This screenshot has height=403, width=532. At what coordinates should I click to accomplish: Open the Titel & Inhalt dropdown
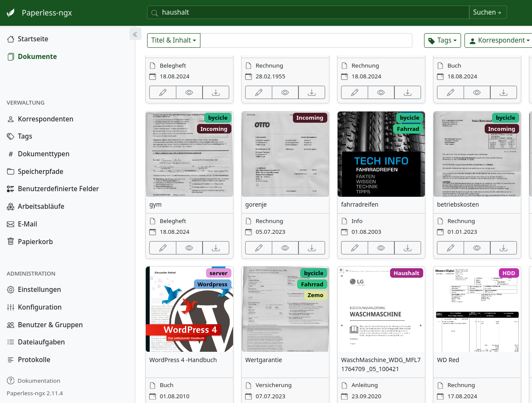point(173,40)
